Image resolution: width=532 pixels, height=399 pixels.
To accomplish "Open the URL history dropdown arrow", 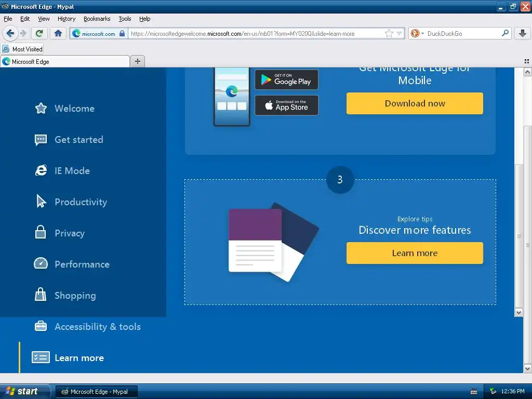I will (400, 33).
